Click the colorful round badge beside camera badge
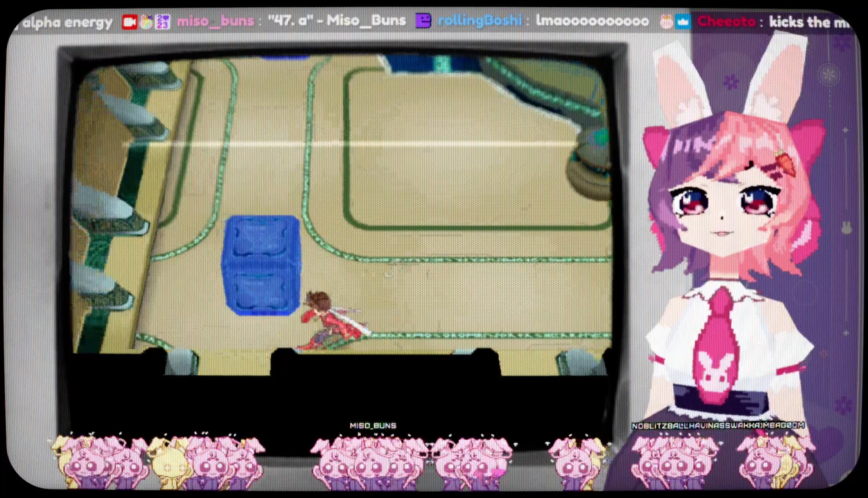Screen dimensions: 868x498 click(146, 22)
